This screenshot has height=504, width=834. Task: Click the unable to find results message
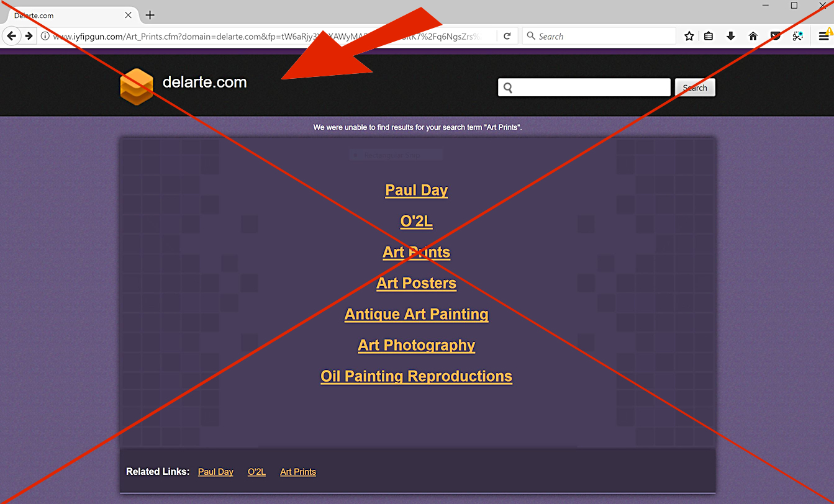tap(417, 127)
